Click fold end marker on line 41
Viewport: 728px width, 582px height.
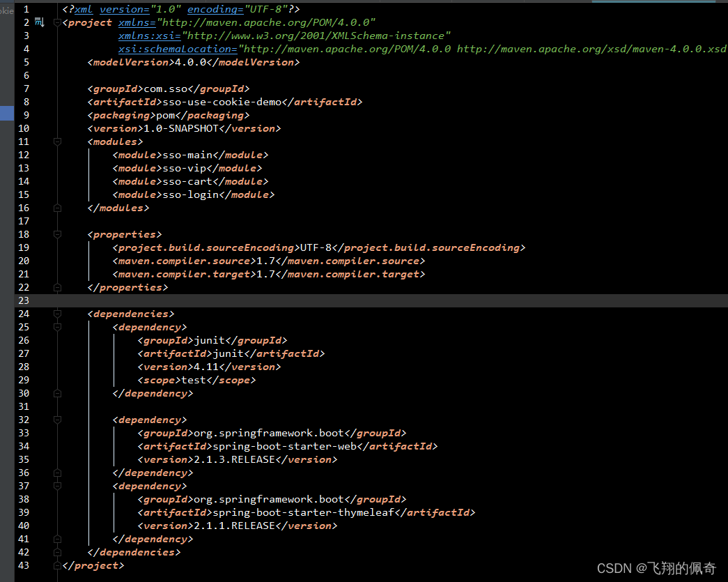58,539
